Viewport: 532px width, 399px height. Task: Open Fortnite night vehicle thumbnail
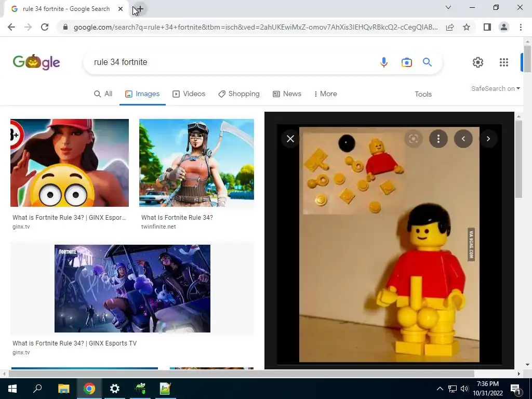click(x=132, y=288)
